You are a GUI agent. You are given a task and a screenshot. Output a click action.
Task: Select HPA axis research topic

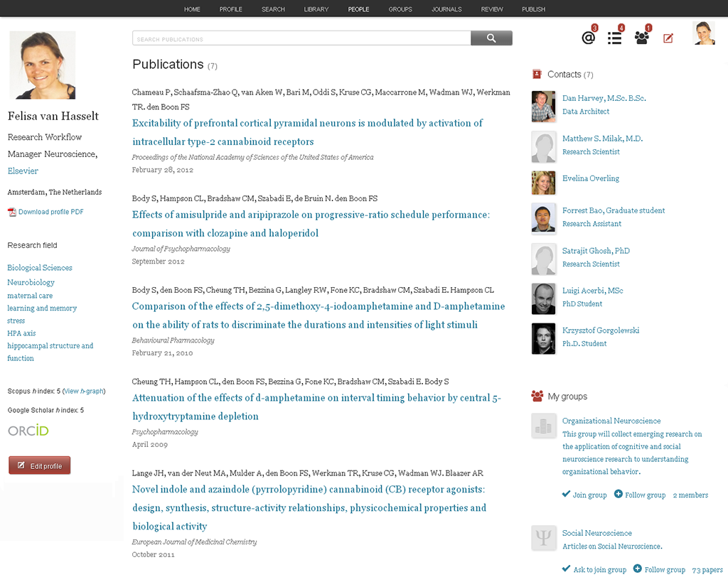pos(22,333)
